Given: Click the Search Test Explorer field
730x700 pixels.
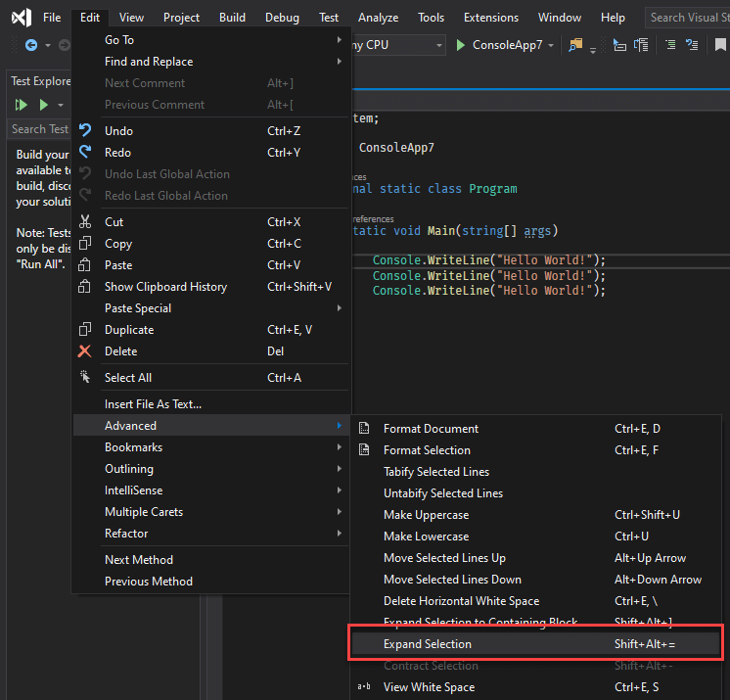Looking at the screenshot, I should [x=39, y=129].
